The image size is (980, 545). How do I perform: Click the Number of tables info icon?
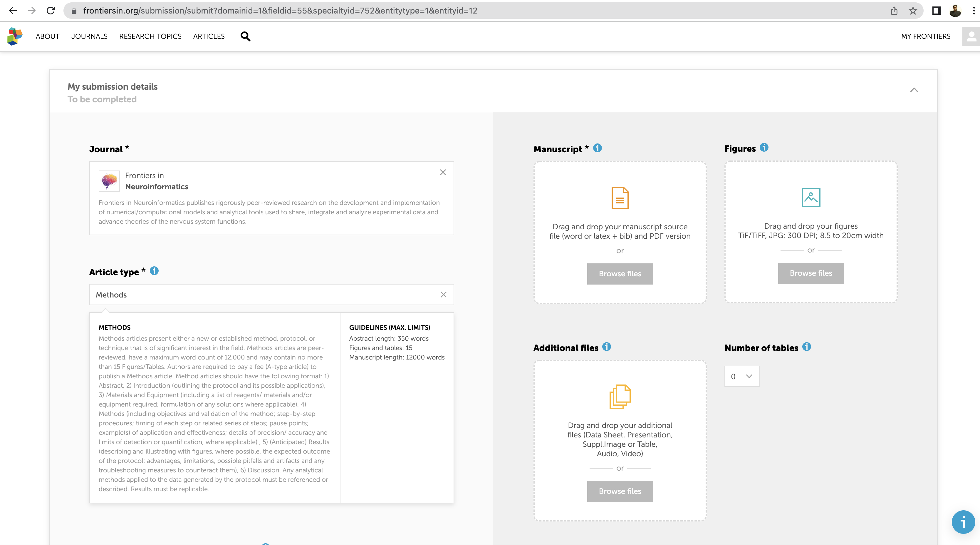(806, 347)
